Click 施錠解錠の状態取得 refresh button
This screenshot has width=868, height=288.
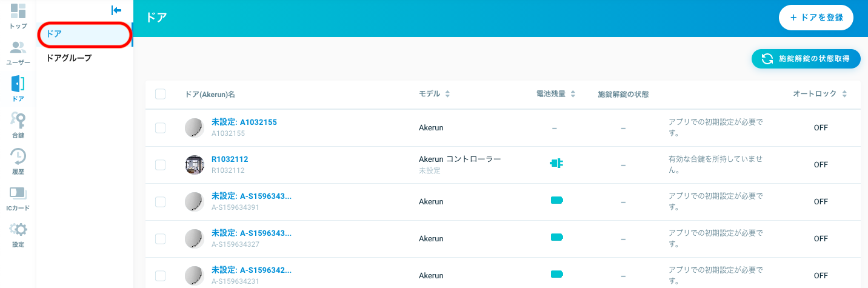(x=806, y=59)
